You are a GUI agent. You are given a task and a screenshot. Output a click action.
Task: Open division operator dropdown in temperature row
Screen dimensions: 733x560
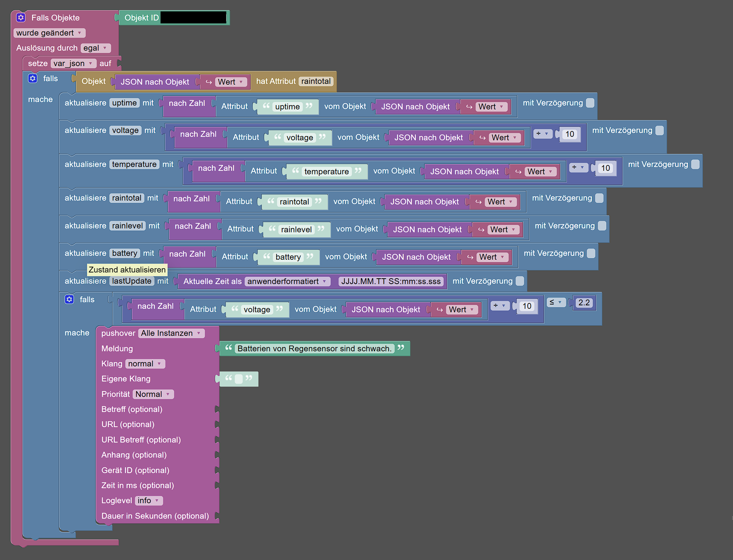click(578, 167)
